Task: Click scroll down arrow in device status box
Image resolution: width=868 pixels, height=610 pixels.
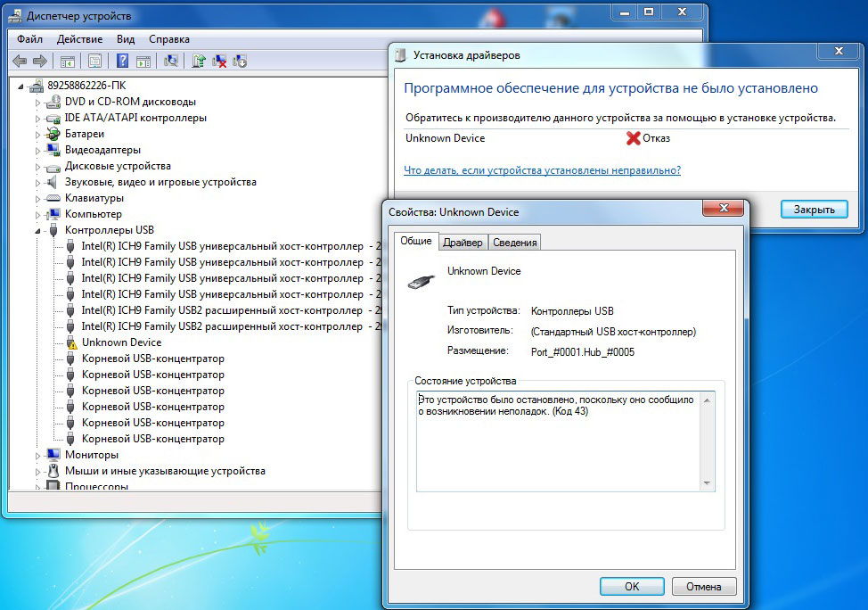Action: 707,483
